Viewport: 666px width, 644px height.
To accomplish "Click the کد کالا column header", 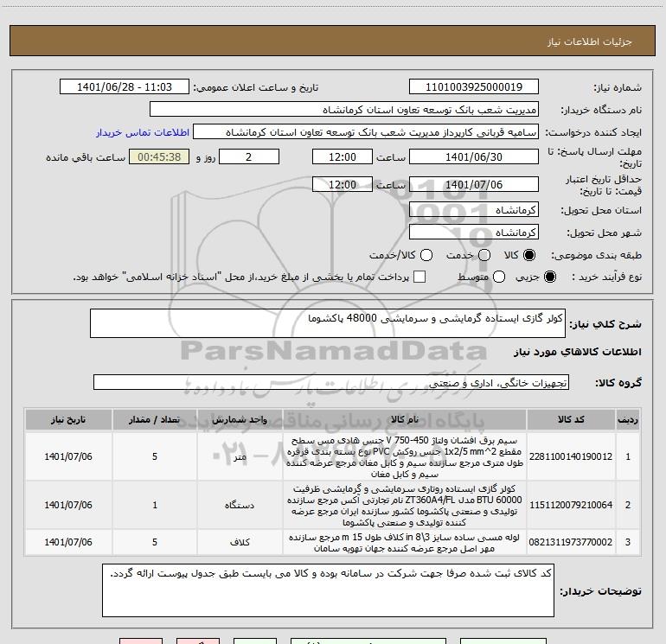I will [571, 419].
